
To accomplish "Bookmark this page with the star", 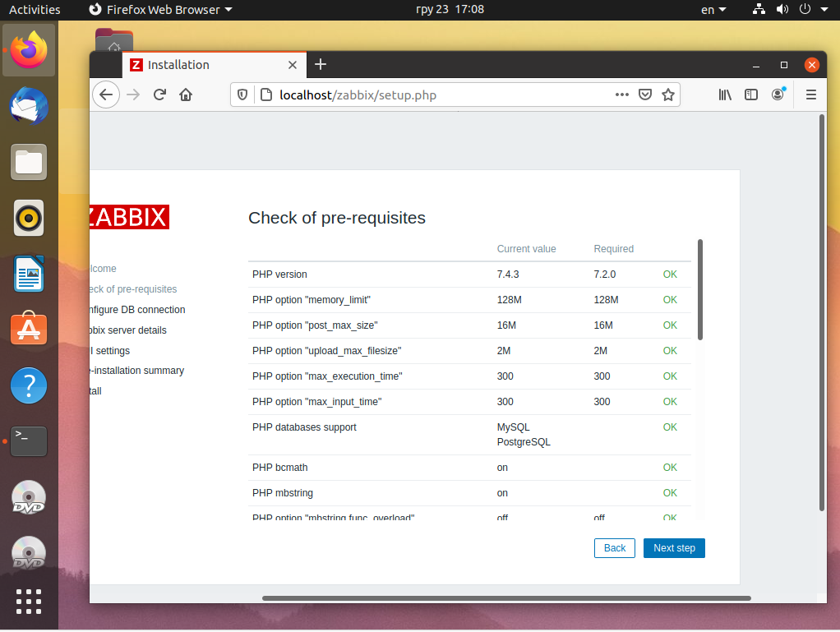I will point(668,95).
